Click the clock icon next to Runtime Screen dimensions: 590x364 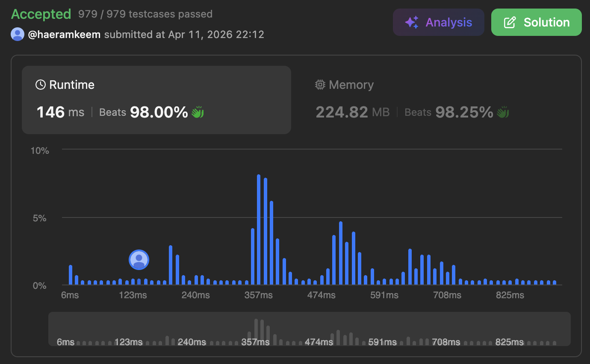[41, 85]
